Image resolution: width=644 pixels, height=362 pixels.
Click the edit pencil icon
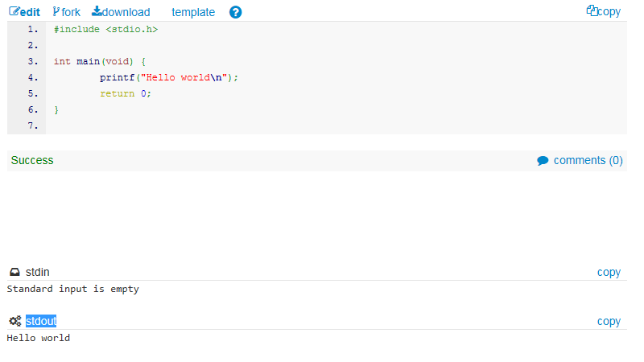(x=14, y=12)
